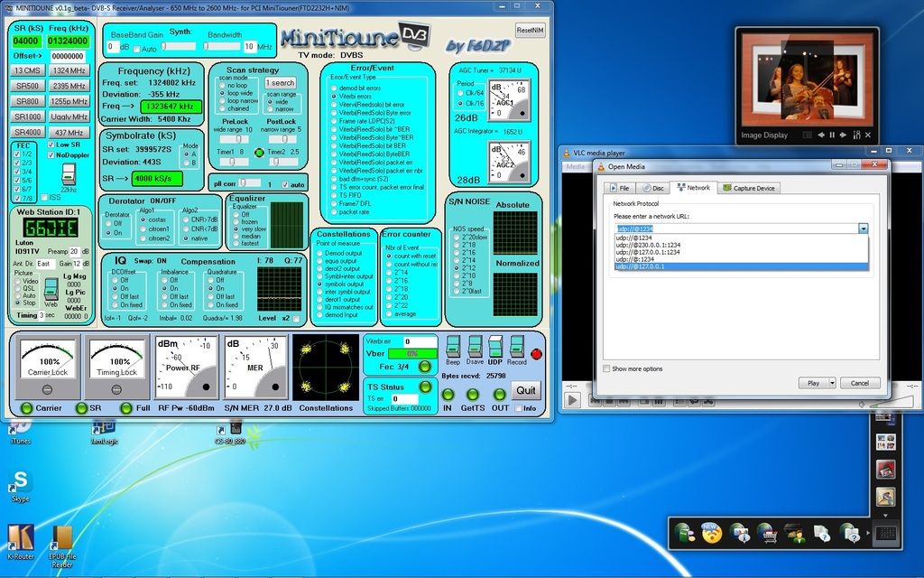Viewport: 924px width, 578px height.
Task: Click the constellation scatter display
Action: [x=325, y=368]
